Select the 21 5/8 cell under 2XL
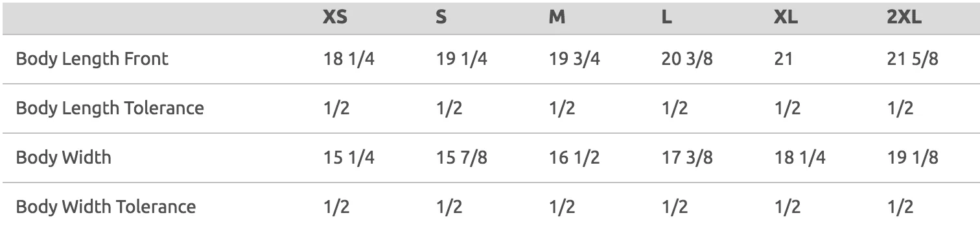 [x=912, y=59]
